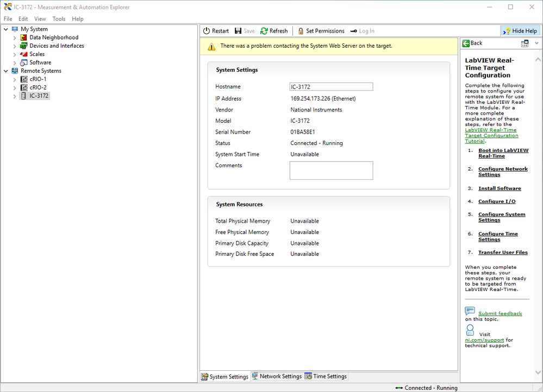Image resolution: width=543 pixels, height=392 pixels.
Task: Expand the IC-3172 tree node
Action: click(15, 96)
